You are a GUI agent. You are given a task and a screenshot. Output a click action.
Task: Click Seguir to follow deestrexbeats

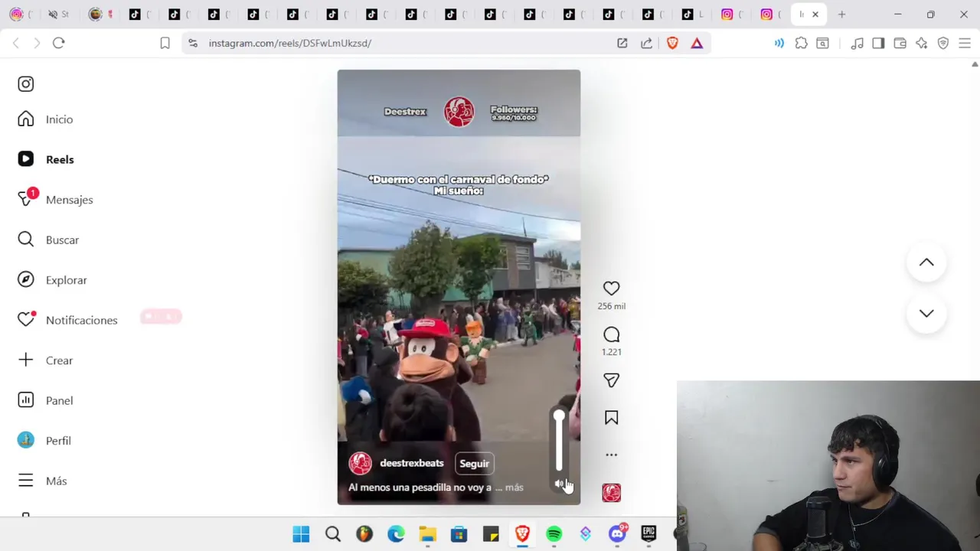[474, 464]
